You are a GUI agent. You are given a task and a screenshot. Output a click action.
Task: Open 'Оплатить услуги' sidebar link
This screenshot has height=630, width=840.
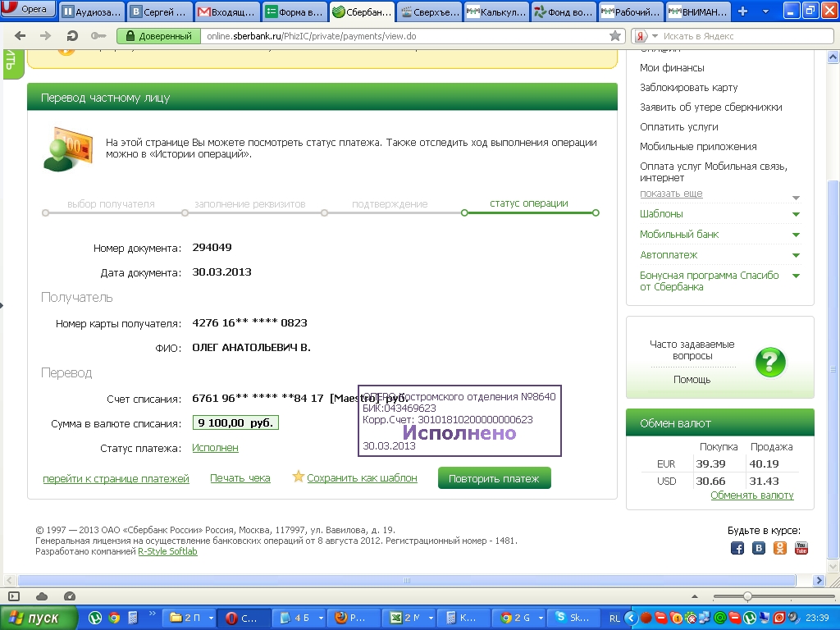tap(678, 127)
